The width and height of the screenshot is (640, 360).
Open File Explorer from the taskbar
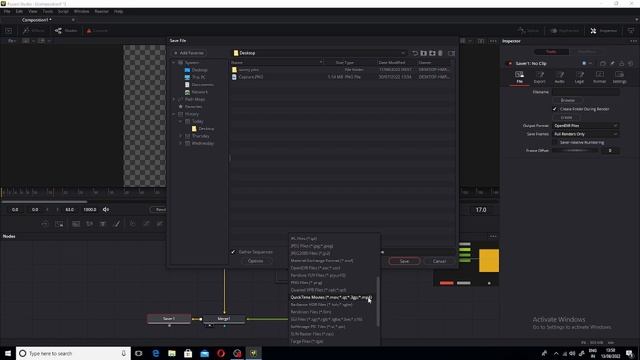pos(172,353)
